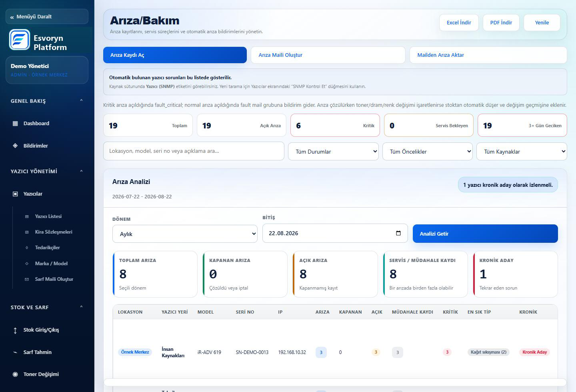This screenshot has width=576, height=392.
Task: Click the KRONİK ADAY analysis card
Action: click(515, 274)
